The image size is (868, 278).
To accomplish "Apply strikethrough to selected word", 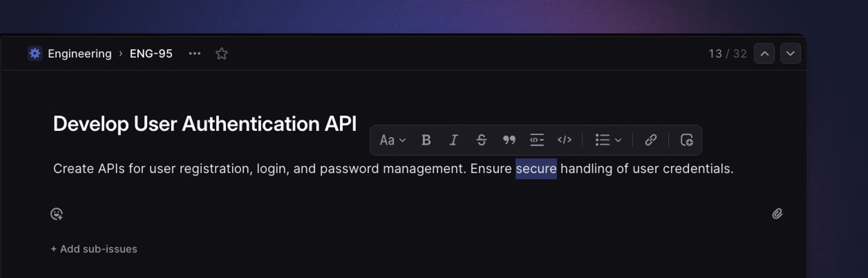I will point(481,140).
